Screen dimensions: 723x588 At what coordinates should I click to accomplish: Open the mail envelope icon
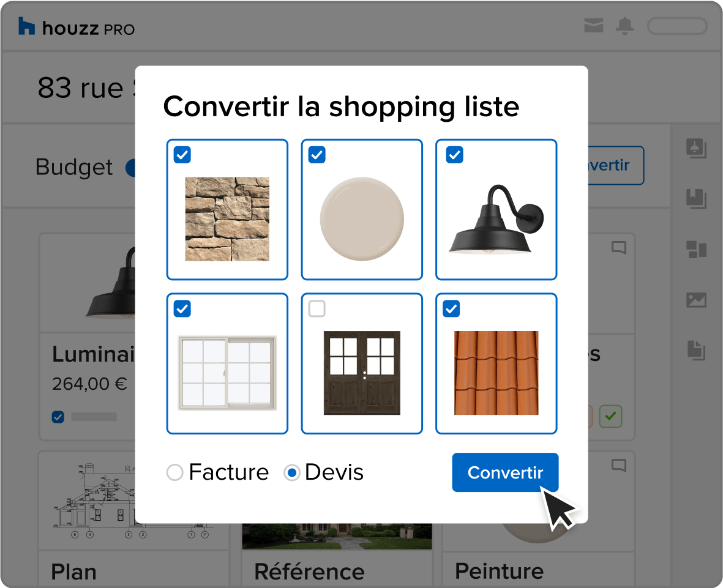pyautogui.click(x=593, y=26)
